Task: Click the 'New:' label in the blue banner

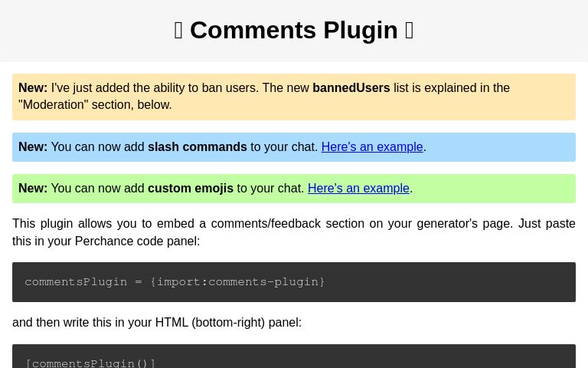Action: click(x=33, y=146)
